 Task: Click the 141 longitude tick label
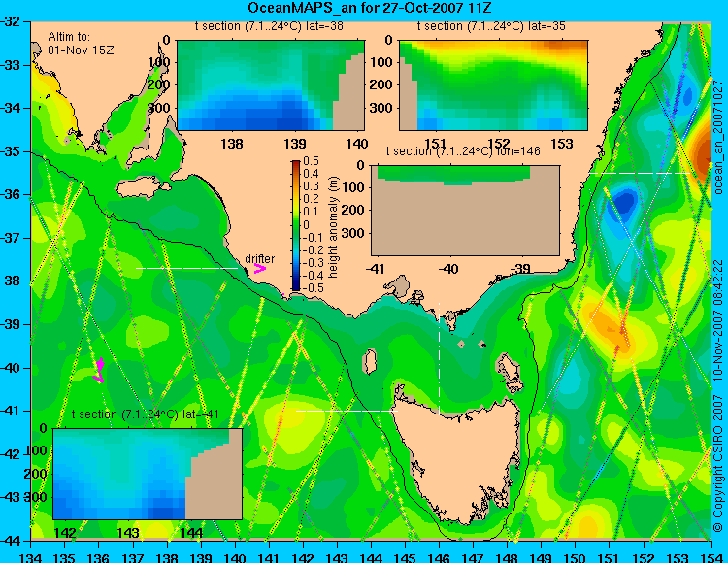[269, 557]
